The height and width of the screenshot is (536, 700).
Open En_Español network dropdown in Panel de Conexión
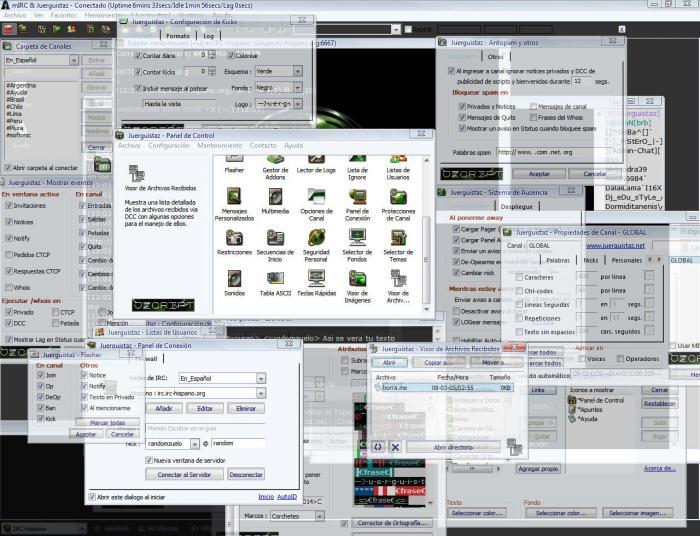click(222, 378)
